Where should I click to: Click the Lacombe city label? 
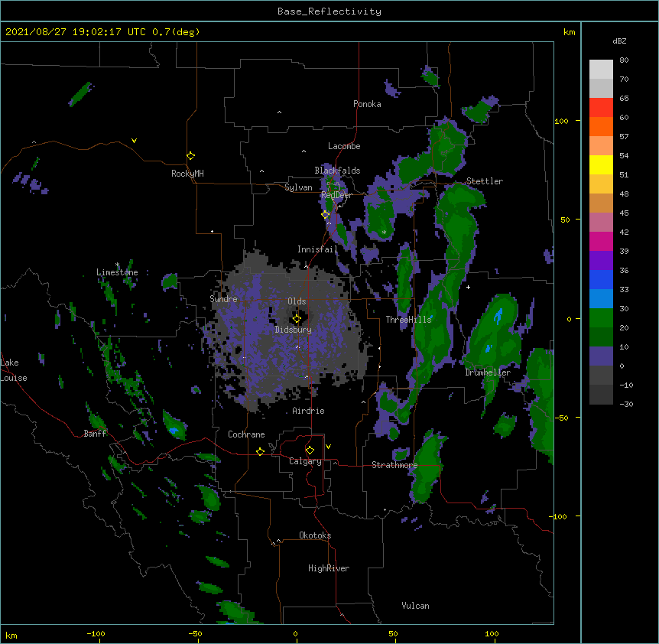tap(344, 146)
